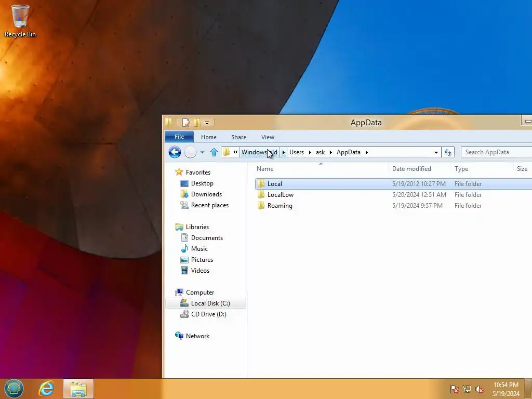Select the Local folder
Screen dimensions: 532x399
pyautogui.click(x=394, y=183)
